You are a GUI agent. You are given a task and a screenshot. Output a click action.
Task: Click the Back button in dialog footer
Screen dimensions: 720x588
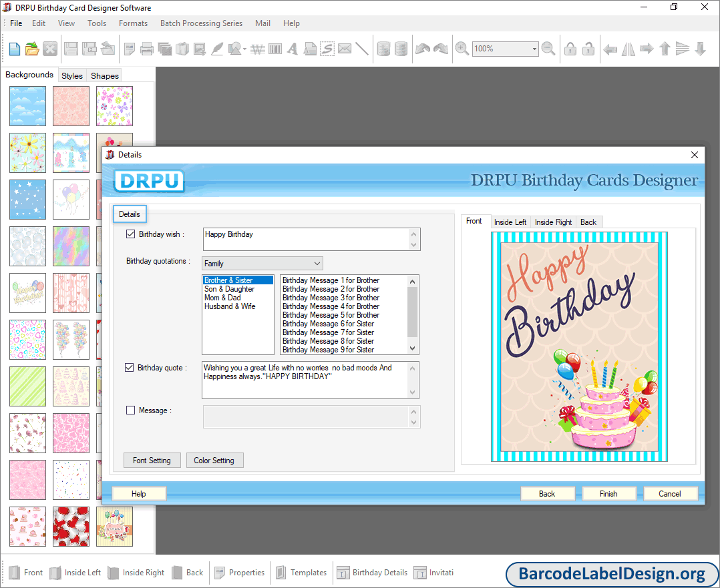547,494
